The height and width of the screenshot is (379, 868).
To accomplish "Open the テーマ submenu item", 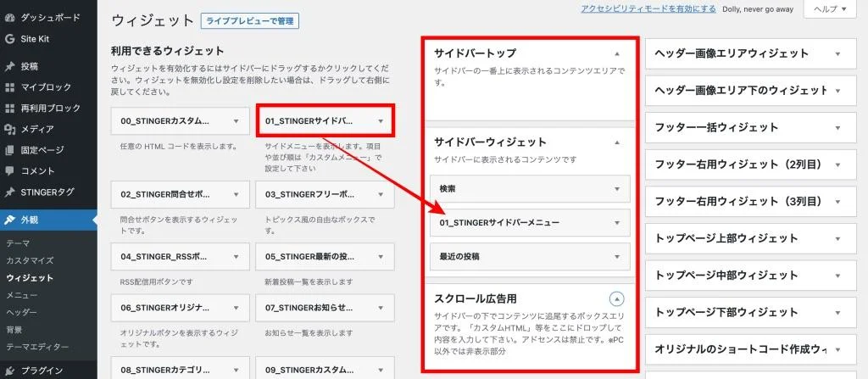I will [x=18, y=243].
